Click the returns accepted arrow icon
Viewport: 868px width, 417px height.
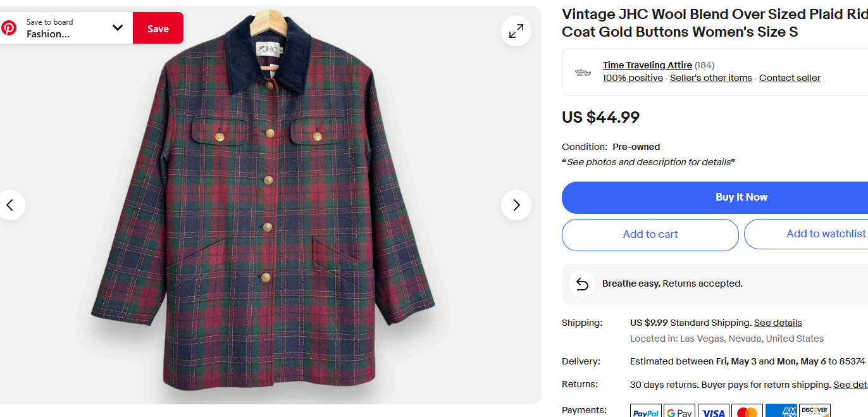pyautogui.click(x=582, y=284)
